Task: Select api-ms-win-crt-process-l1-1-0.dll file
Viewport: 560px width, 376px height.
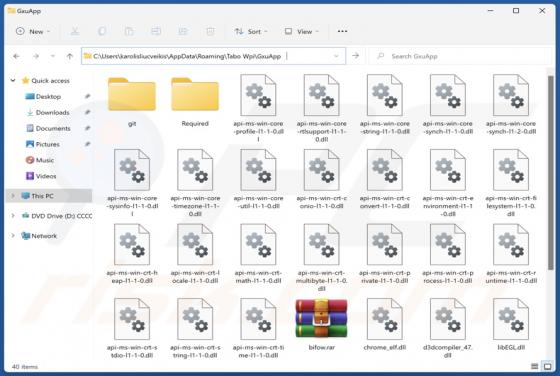Action: coord(448,254)
